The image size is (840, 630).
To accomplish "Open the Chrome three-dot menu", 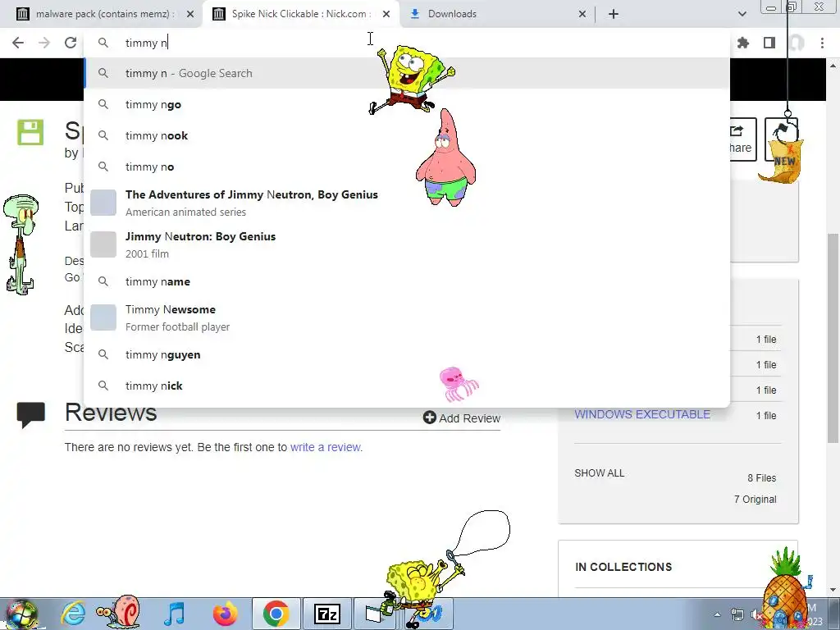I will click(x=822, y=43).
